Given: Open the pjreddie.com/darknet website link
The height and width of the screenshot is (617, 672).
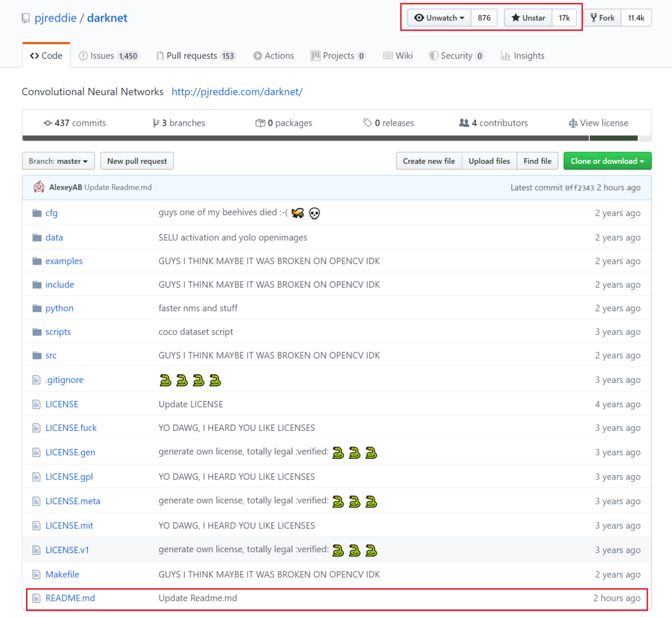Looking at the screenshot, I should (x=237, y=92).
